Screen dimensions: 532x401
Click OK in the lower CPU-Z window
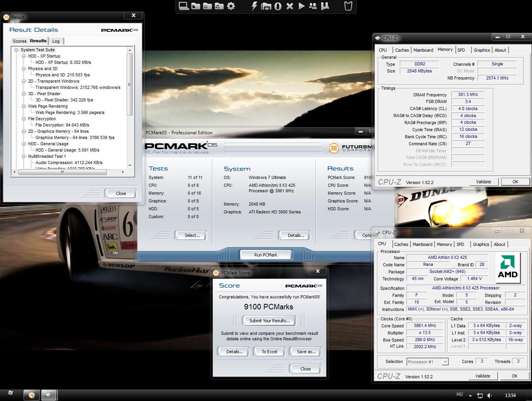tap(514, 376)
